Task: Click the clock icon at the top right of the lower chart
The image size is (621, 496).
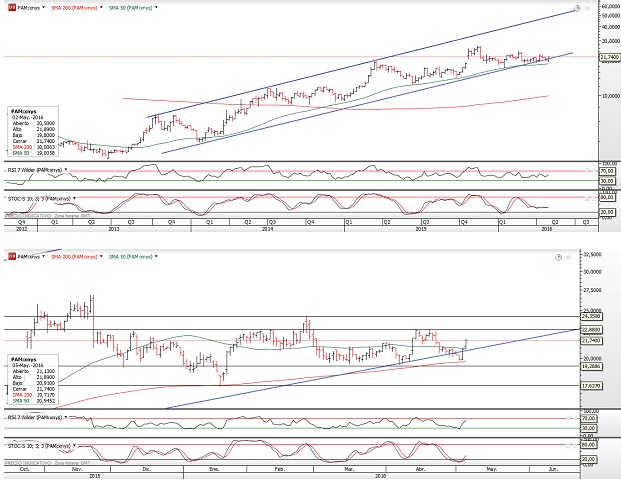Action: point(558,257)
